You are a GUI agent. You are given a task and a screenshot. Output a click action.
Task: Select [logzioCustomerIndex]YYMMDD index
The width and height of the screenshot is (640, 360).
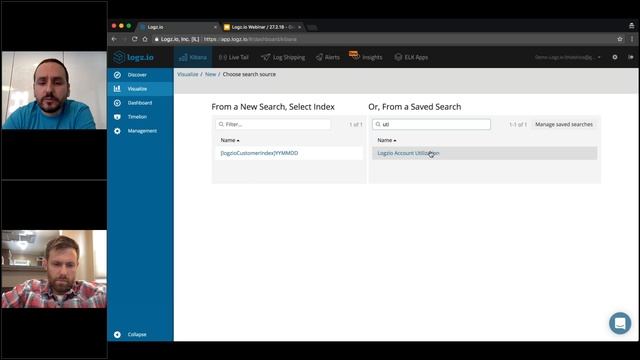(x=259, y=153)
